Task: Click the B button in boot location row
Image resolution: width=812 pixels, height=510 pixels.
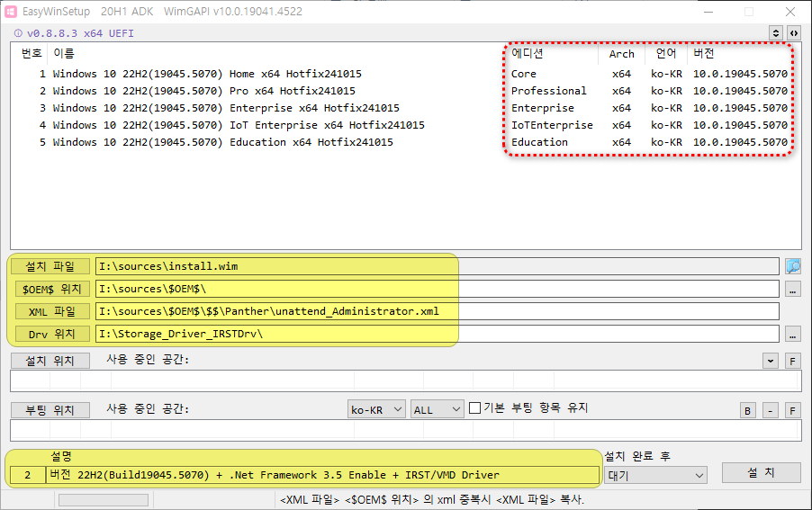Action: click(x=747, y=411)
